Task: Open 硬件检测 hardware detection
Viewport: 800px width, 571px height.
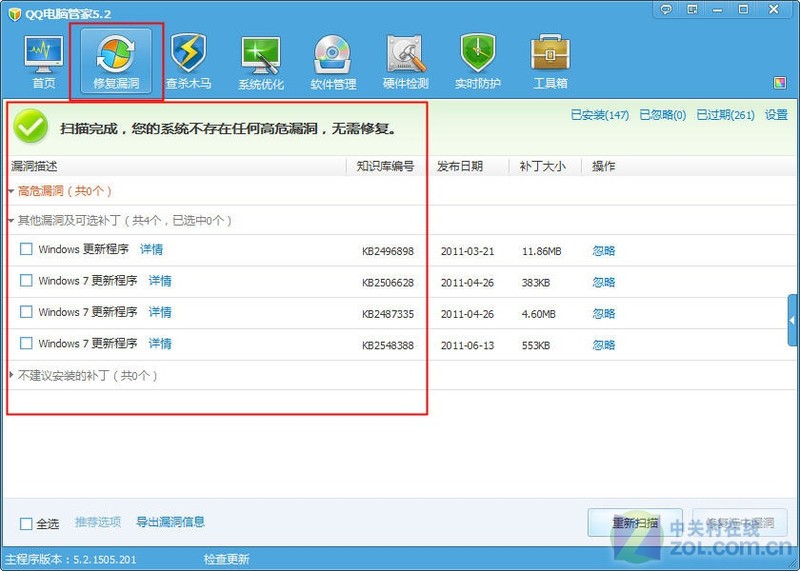Action: tap(406, 62)
